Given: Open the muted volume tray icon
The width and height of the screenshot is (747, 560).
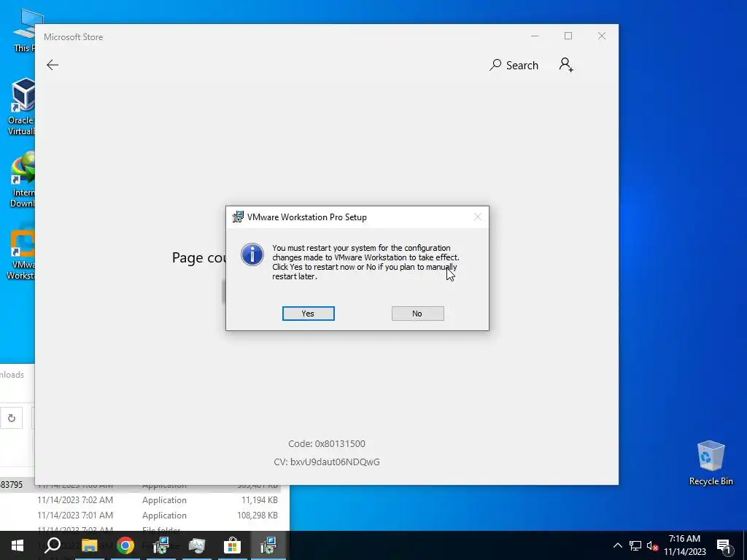Looking at the screenshot, I should coord(652,545).
